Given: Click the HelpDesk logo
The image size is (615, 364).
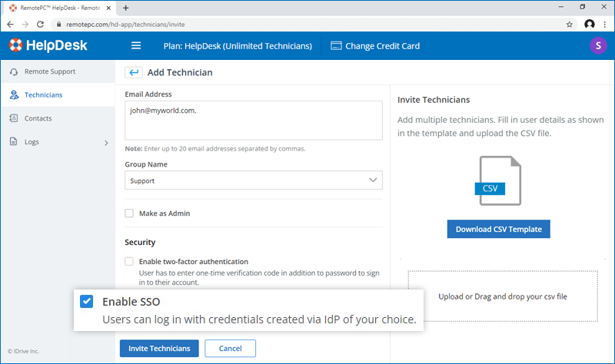Looking at the screenshot, I should coord(48,46).
